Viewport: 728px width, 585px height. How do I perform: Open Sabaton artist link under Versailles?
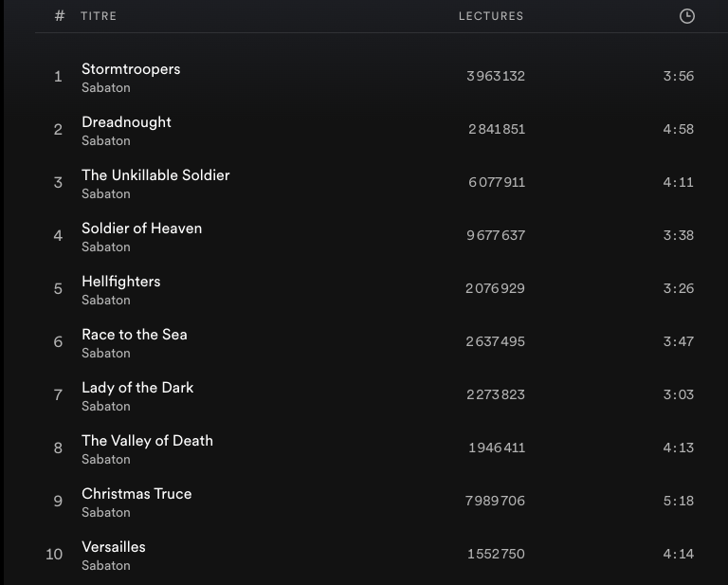pyautogui.click(x=106, y=566)
